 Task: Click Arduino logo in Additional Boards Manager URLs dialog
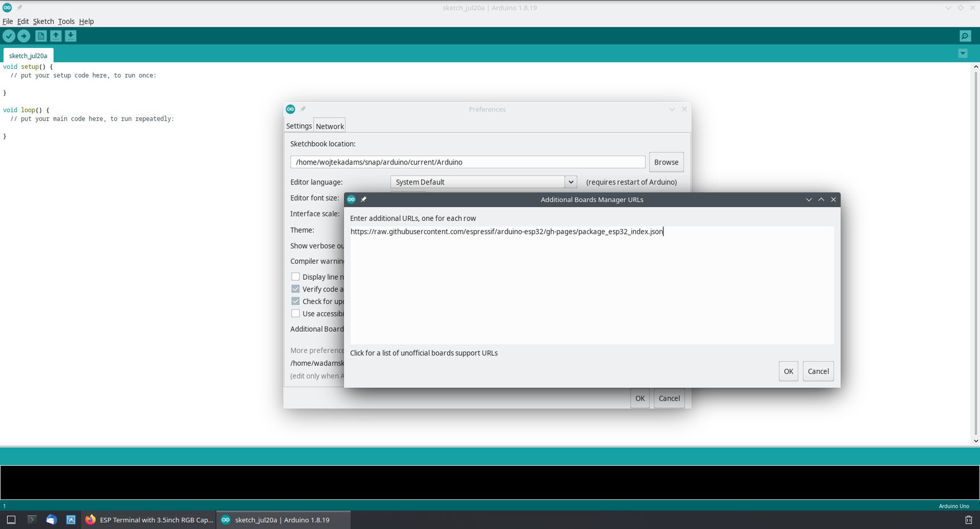click(352, 199)
